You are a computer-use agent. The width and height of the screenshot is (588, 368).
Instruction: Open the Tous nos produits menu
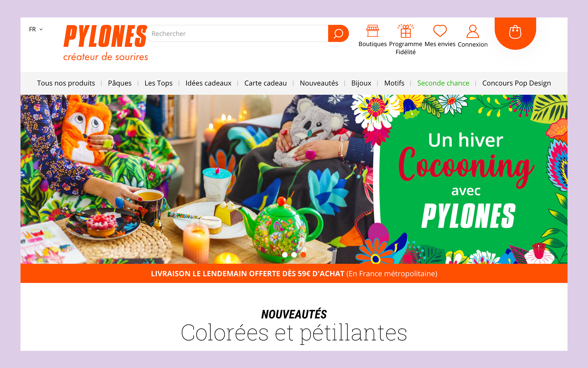coord(66,83)
